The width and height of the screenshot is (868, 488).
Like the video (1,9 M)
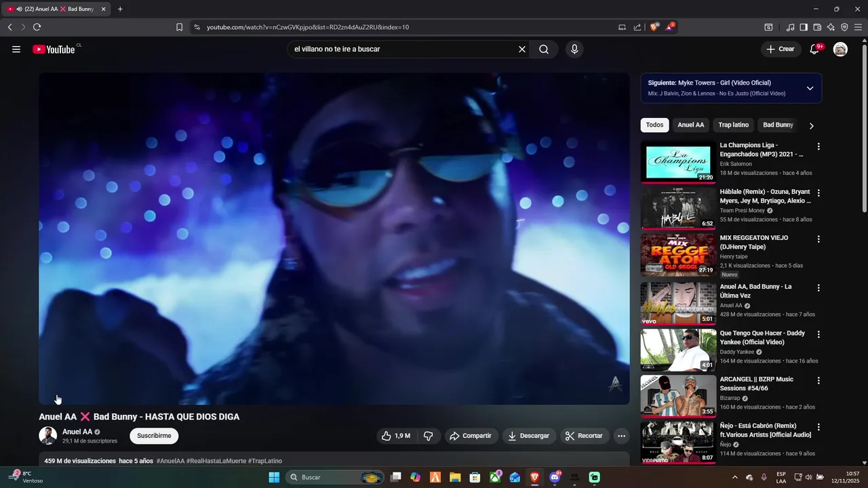click(396, 436)
